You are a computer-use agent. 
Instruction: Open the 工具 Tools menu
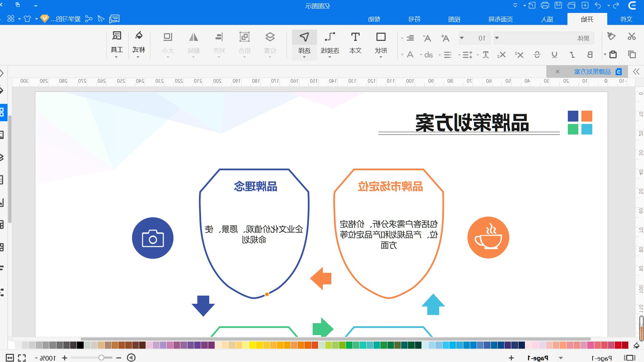[x=117, y=44]
